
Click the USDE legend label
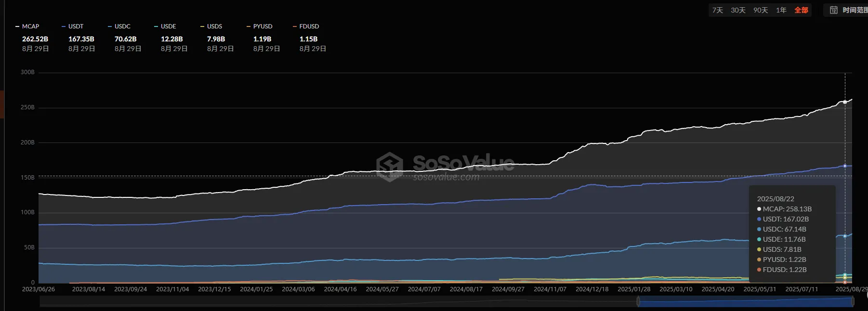coord(168,26)
